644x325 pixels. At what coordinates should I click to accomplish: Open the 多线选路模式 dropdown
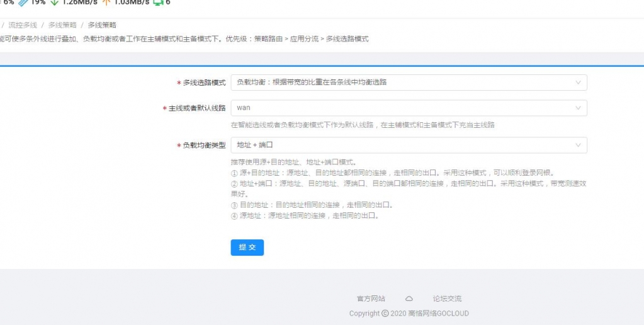409,83
